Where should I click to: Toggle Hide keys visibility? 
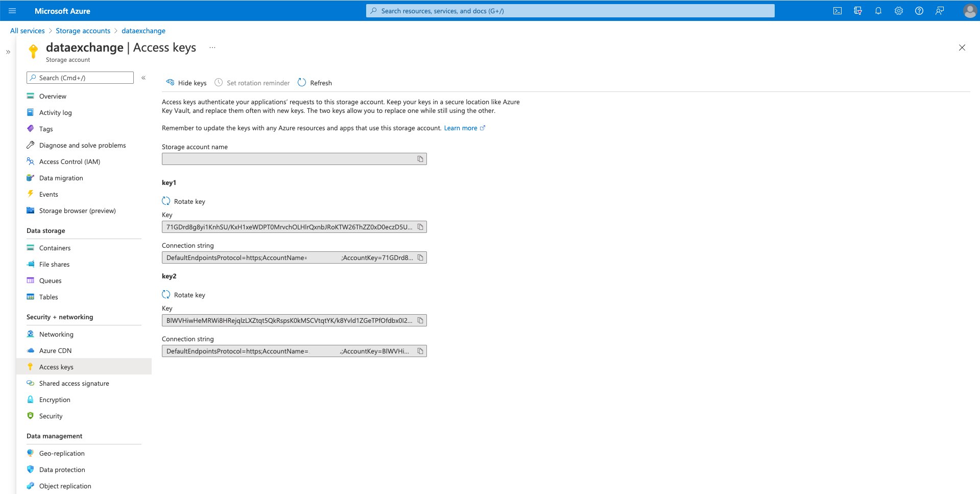186,83
